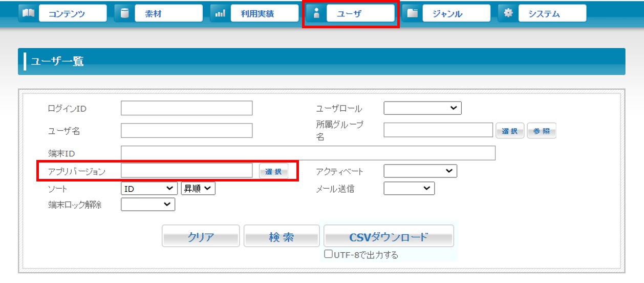Expand the 端末ロック解除 dropdown
Image resolution: width=644 pixels, height=283 pixels.
[148, 205]
